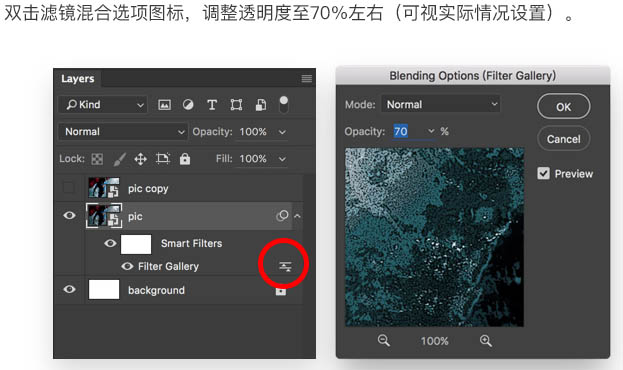
Task: Select the Smart Filters mask thumbnail
Action: 136,244
